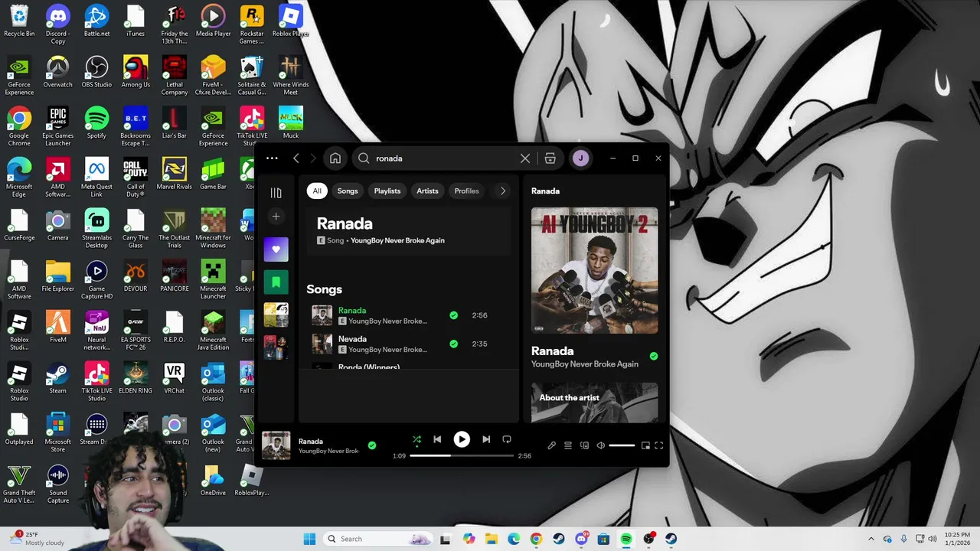Select the Profiles filter chip
Image resolution: width=980 pixels, height=551 pixels.
click(x=466, y=191)
